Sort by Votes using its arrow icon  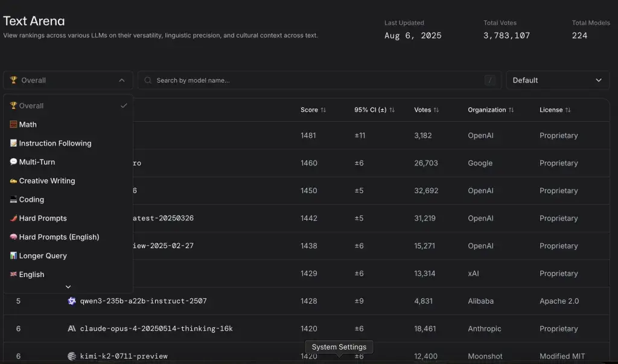coord(436,110)
